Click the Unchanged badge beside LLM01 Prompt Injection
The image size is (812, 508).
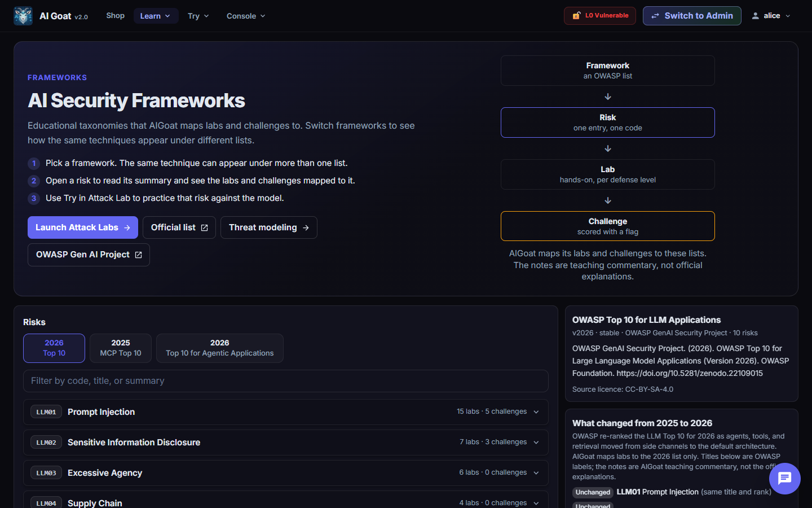tap(593, 492)
